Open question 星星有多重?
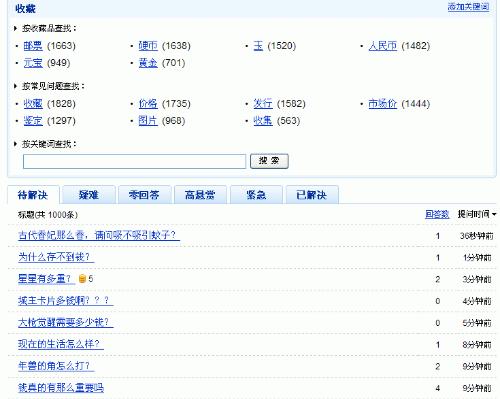This screenshot has height=399, width=500. point(46,279)
